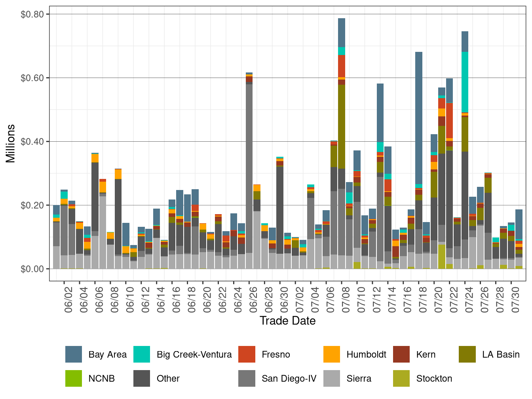The height and width of the screenshot is (399, 532).
Task: Select the Other dark gray legend swatch
Action: 142,378
